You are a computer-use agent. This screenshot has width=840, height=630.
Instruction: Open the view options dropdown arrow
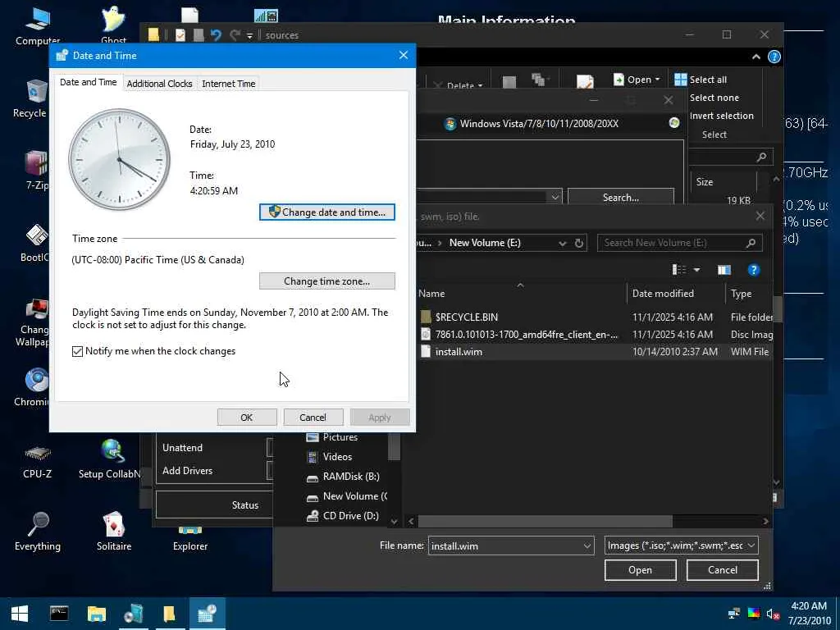click(696, 270)
